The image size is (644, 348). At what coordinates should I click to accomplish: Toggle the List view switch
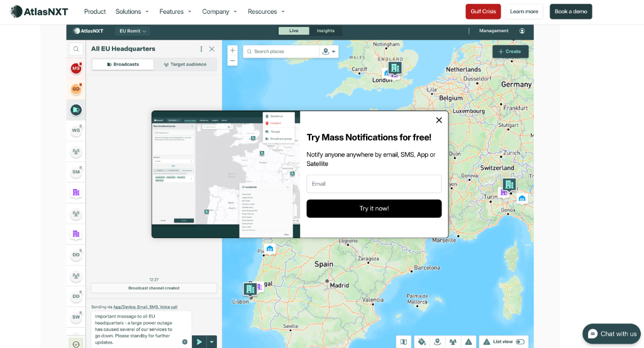tap(520, 342)
